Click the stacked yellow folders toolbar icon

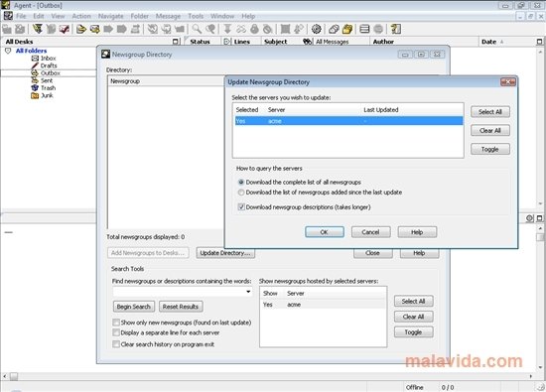347,29
